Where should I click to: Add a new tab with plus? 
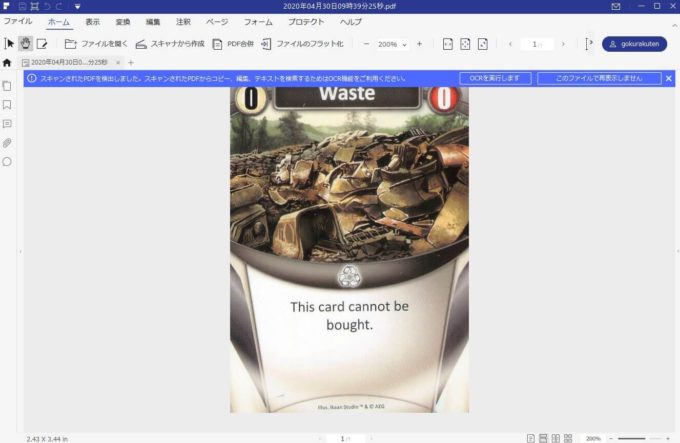tap(131, 62)
